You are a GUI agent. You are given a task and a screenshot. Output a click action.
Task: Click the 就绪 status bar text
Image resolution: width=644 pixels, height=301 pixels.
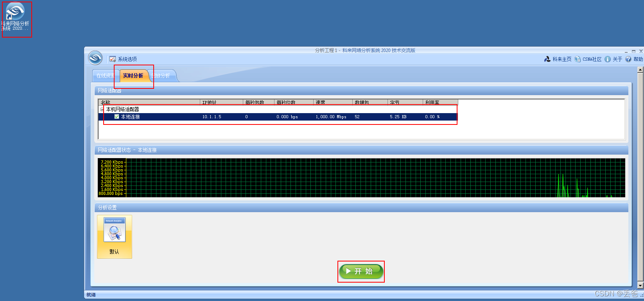tap(91, 295)
